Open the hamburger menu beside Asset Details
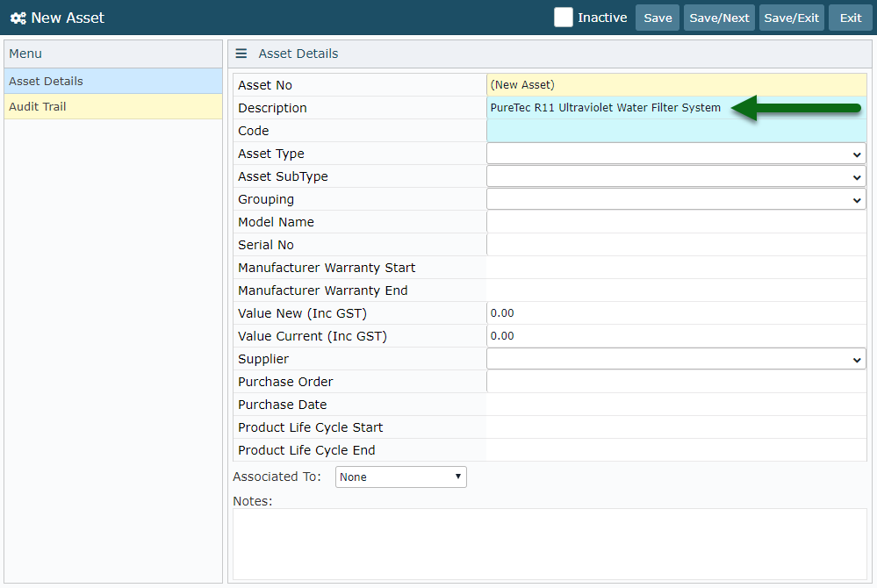877x588 pixels. (x=241, y=54)
